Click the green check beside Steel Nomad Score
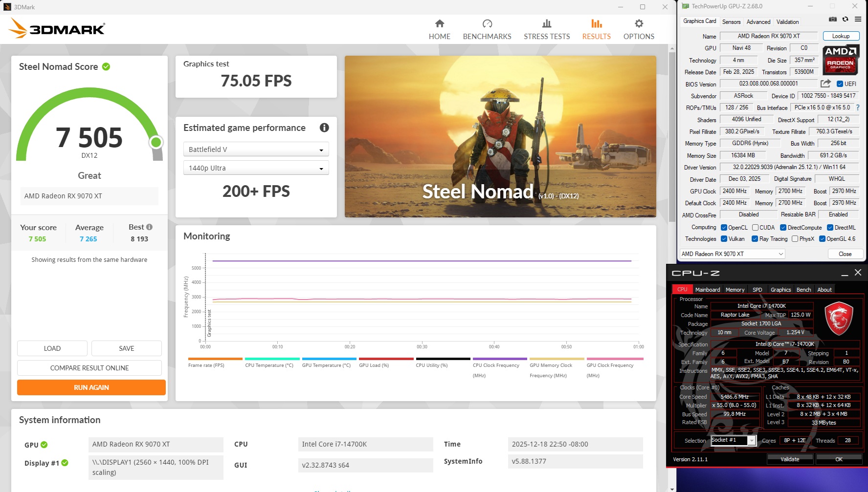 [x=106, y=66]
